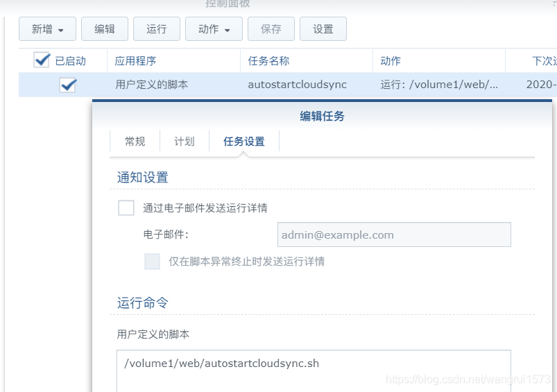
Task: Switch to the 计划 tab
Action: tap(185, 142)
